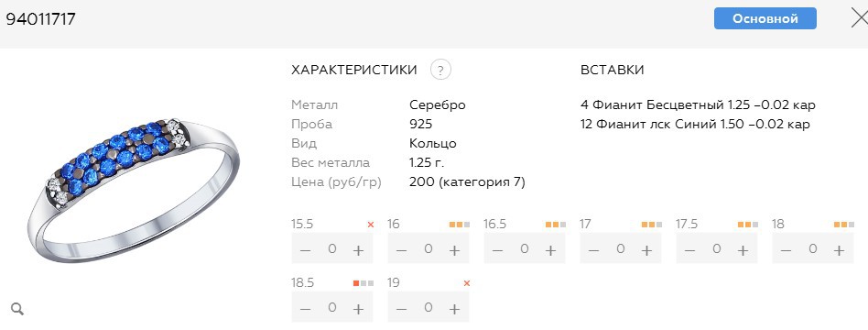Image resolution: width=868 pixels, height=330 pixels.
Task: Close the product detail panel
Action: click(859, 18)
